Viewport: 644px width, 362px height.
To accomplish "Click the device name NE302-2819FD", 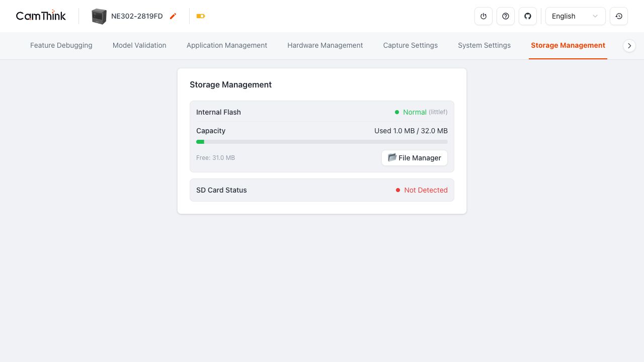I will pos(137,16).
